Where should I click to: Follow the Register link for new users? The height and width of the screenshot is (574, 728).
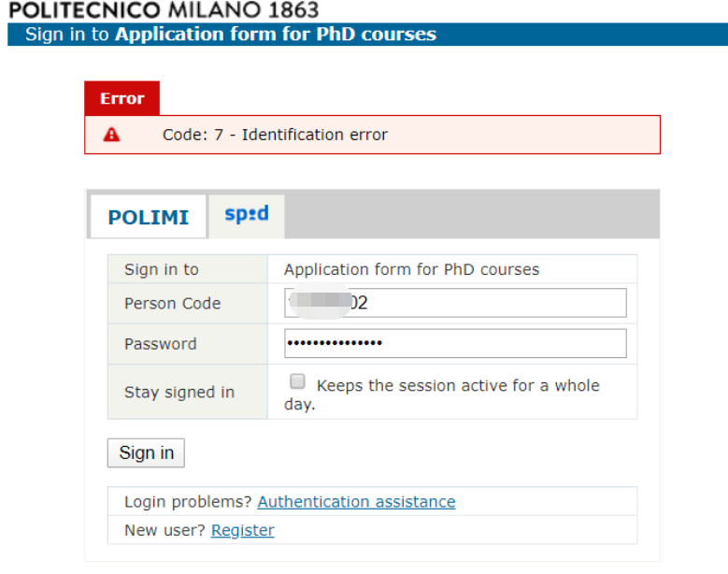pos(242,530)
